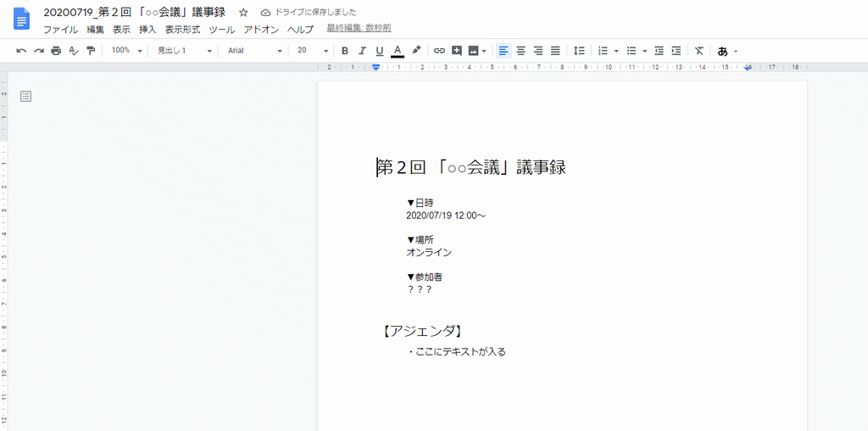868x431 pixels.
Task: Enable center text alignment
Action: tap(521, 51)
